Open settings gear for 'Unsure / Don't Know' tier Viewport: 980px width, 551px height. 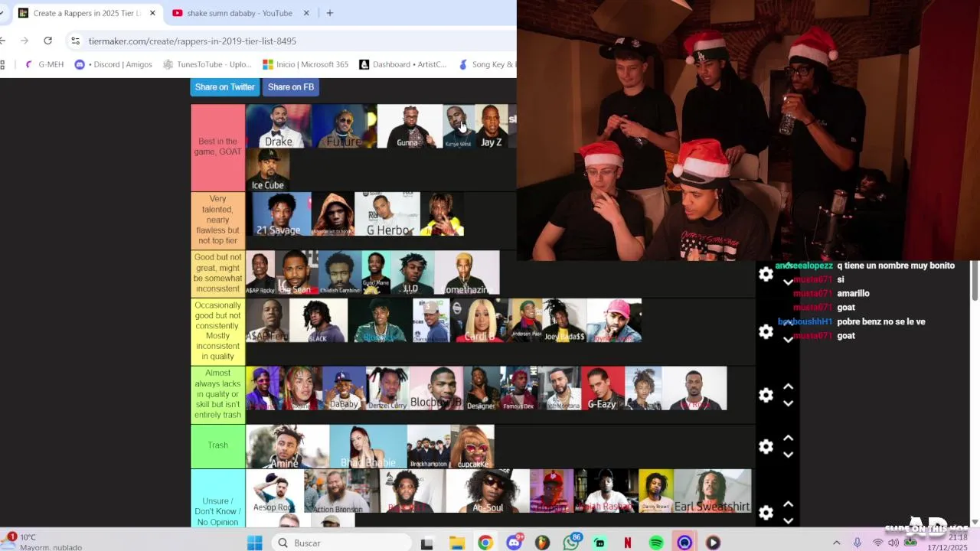coord(766,513)
